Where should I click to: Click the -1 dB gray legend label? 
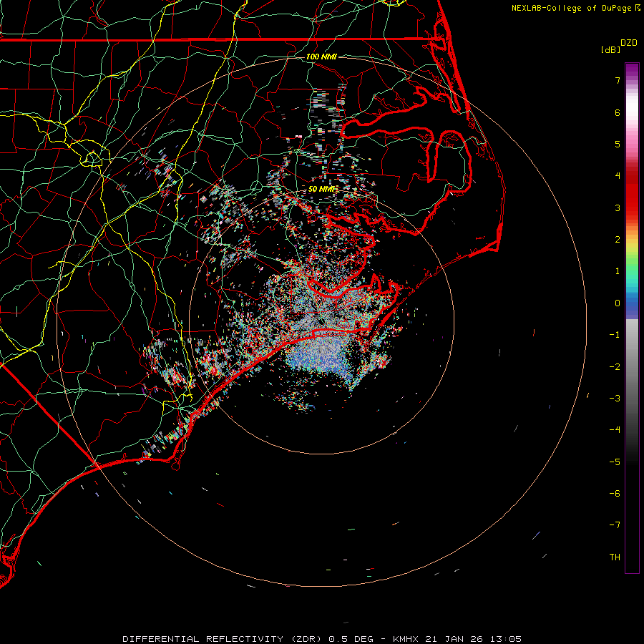tap(613, 335)
